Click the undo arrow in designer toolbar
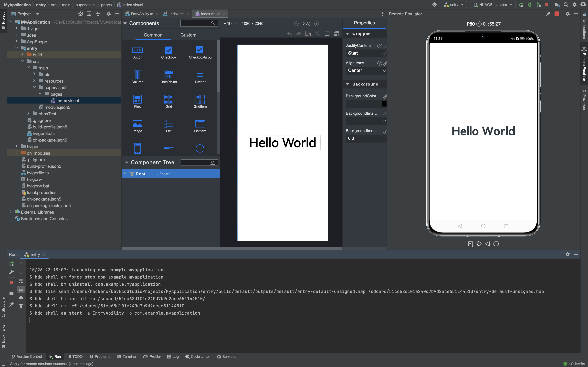This screenshot has height=367, width=588. coord(289,34)
